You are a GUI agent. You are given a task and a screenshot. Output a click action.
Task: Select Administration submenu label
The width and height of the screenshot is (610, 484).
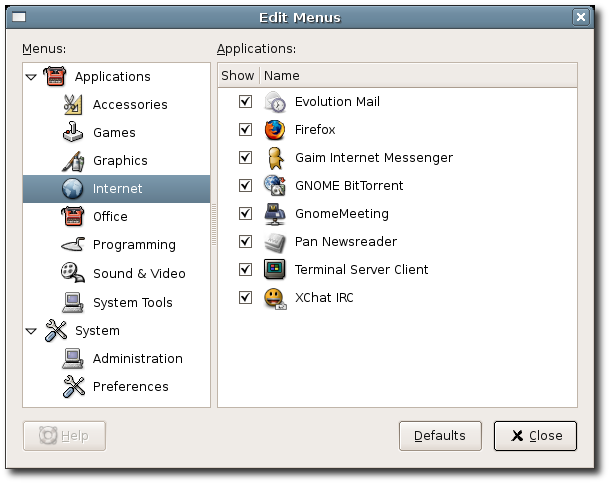(x=138, y=359)
